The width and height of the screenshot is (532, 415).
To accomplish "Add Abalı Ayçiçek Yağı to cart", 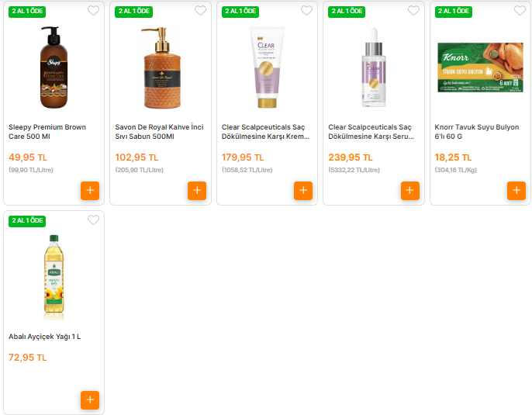I will (90, 399).
